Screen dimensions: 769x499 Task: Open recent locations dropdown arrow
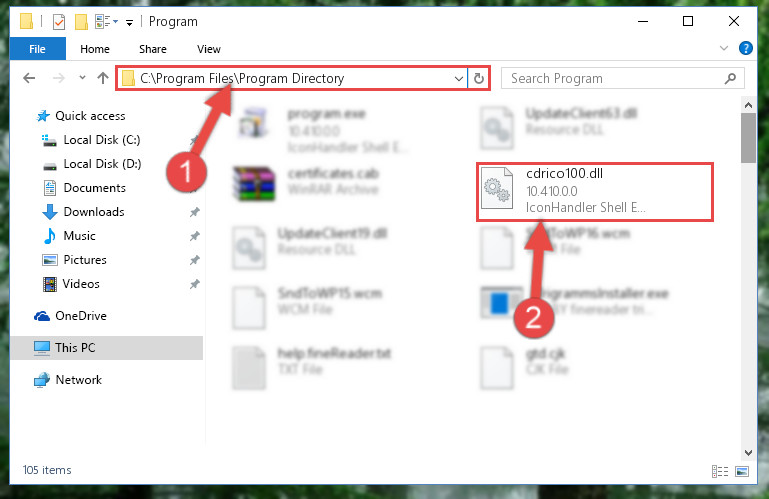click(82, 78)
